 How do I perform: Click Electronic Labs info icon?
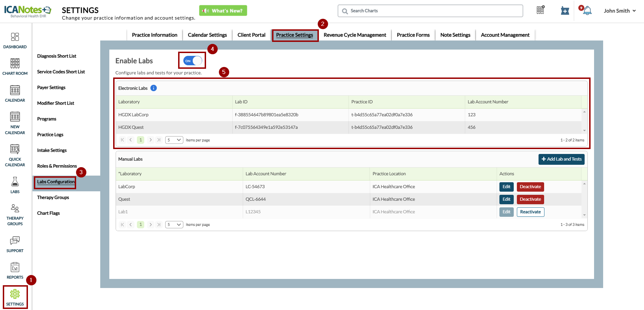(154, 88)
